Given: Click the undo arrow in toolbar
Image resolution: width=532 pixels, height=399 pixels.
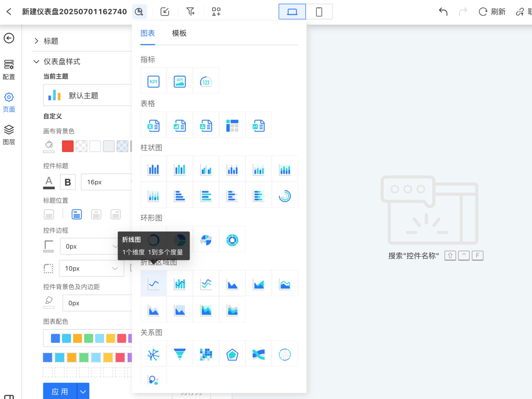Looking at the screenshot, I should [x=443, y=12].
